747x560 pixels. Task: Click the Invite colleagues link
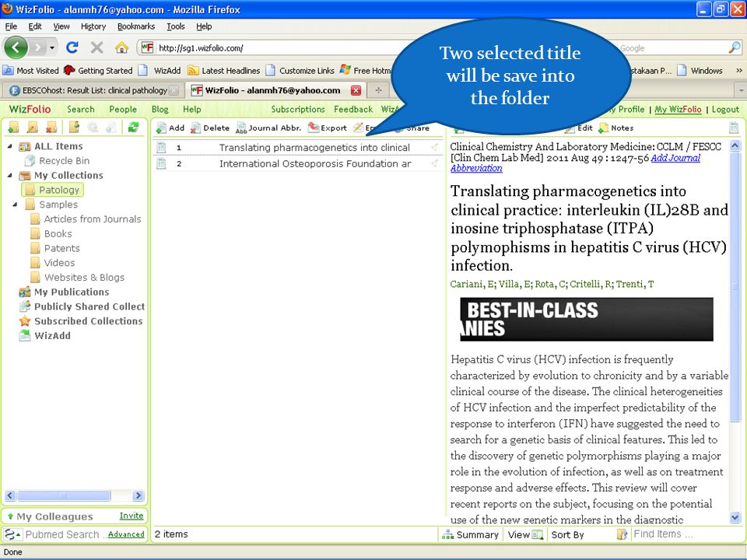click(132, 516)
